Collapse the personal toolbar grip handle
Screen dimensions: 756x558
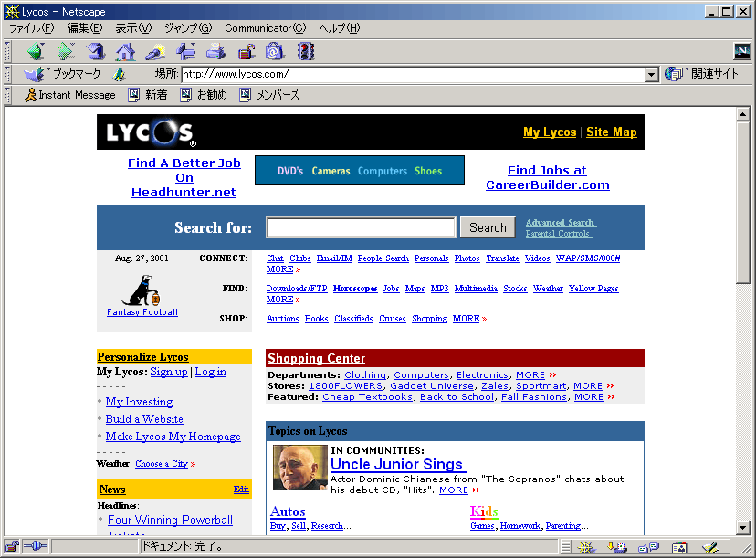pos(7,95)
